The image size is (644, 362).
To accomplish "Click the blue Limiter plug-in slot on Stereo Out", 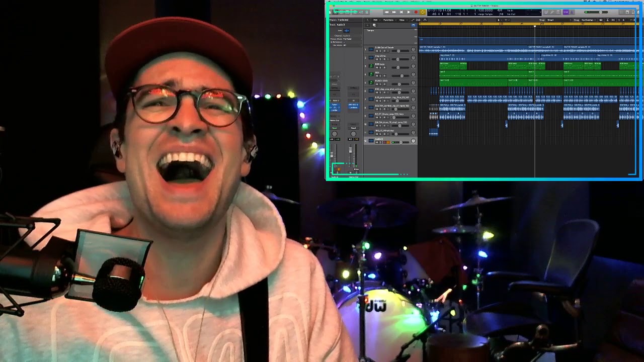I will click(353, 108).
